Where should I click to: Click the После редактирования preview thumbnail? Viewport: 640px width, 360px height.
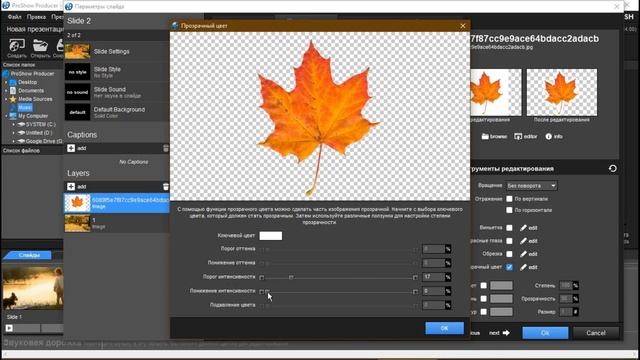(562, 92)
